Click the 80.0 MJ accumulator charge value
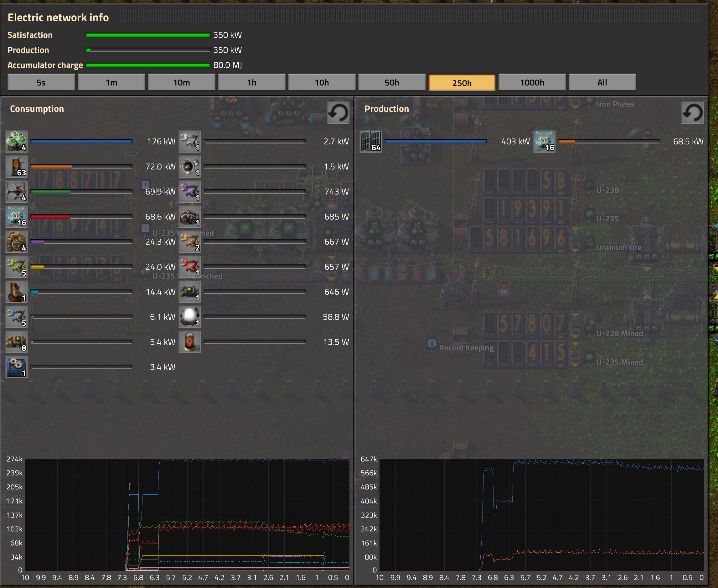The image size is (718, 588). click(x=227, y=65)
